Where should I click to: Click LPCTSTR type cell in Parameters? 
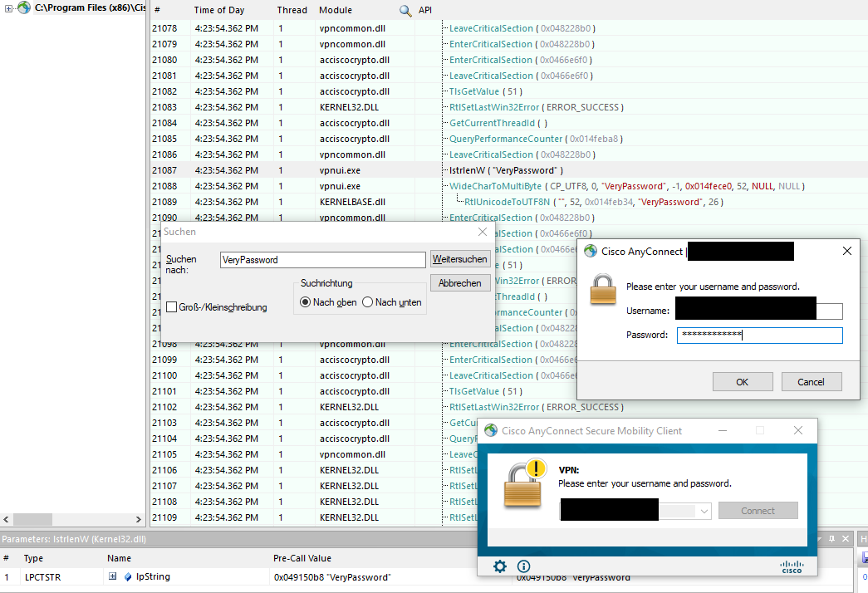coord(42,577)
